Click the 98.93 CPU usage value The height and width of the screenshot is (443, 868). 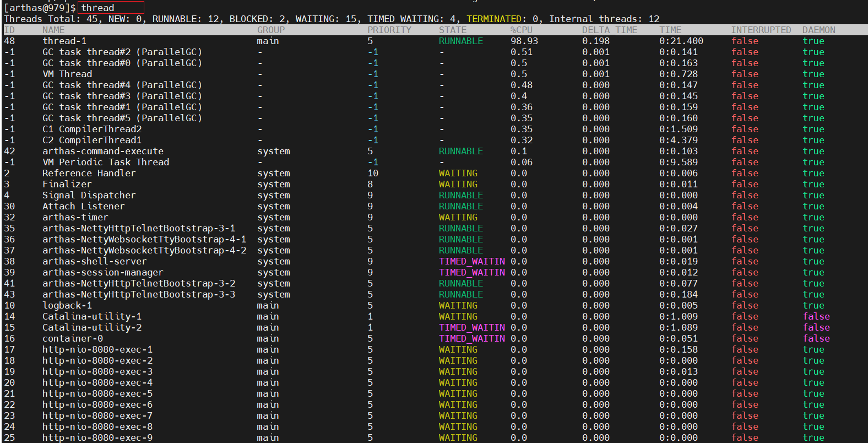(524, 41)
